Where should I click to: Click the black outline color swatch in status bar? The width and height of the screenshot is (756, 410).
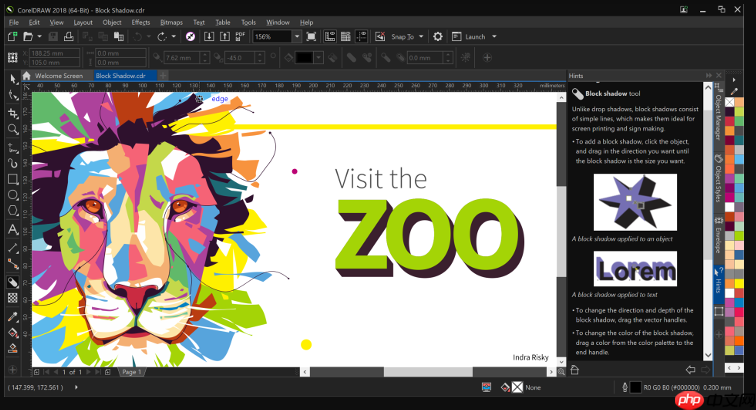click(636, 387)
